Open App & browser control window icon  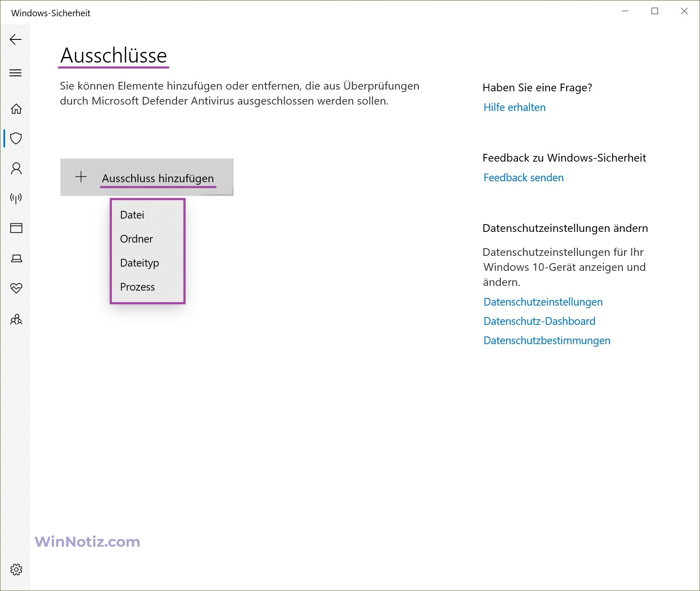click(x=16, y=228)
